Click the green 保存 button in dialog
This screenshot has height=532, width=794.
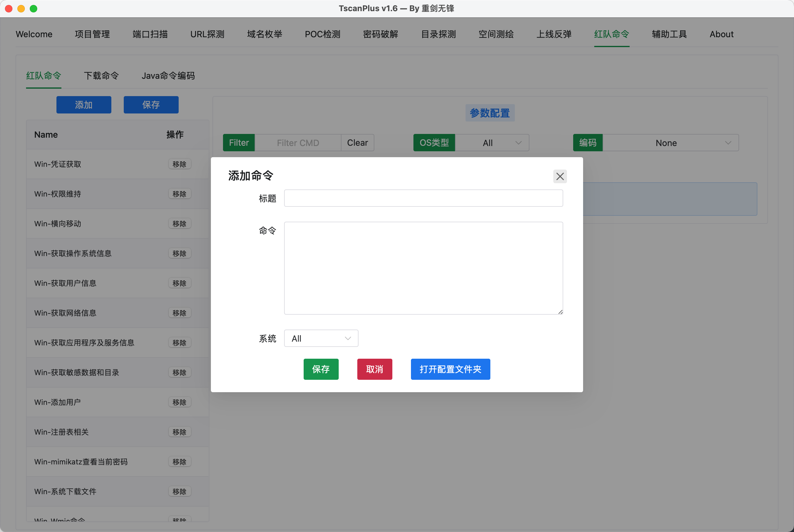321,369
